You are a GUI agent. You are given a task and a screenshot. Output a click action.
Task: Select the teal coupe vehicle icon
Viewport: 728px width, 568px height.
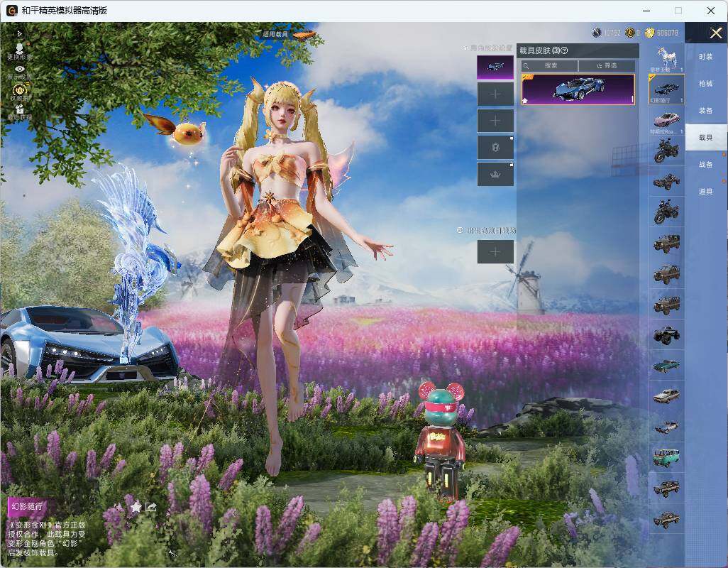666,366
